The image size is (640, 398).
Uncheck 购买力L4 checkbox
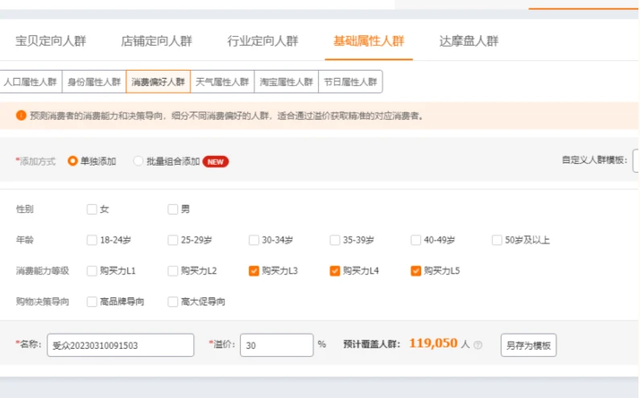[x=335, y=271]
